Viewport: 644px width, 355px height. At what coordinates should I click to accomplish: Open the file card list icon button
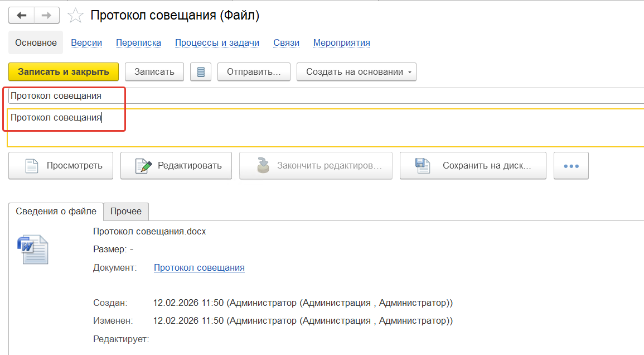coord(201,72)
